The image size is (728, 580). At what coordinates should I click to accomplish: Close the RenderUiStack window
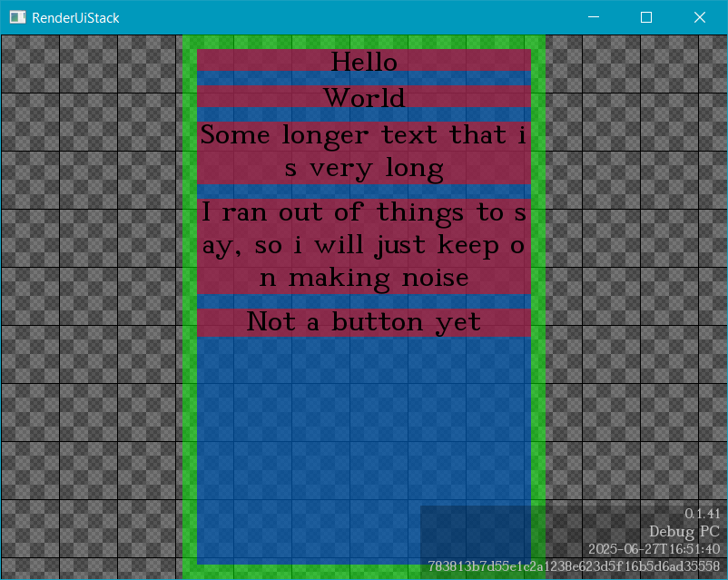tap(700, 17)
